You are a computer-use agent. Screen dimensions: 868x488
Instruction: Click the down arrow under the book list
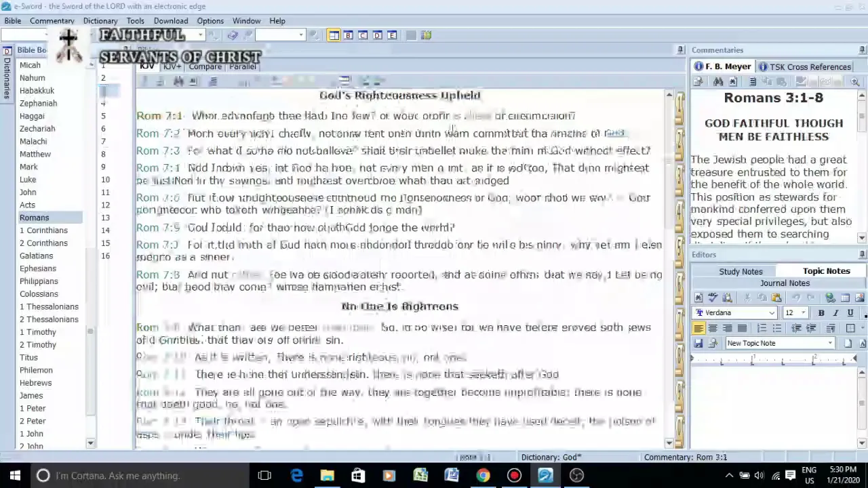pyautogui.click(x=91, y=443)
